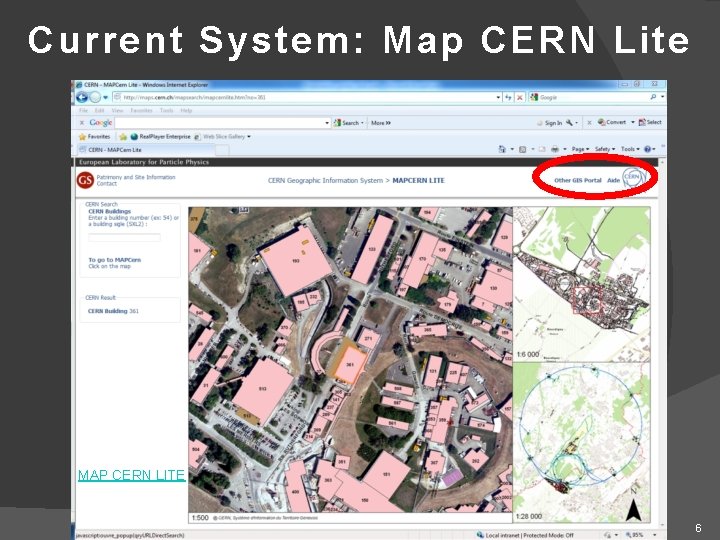Click the red GS logo
The image size is (720, 540).
pyautogui.click(x=85, y=180)
